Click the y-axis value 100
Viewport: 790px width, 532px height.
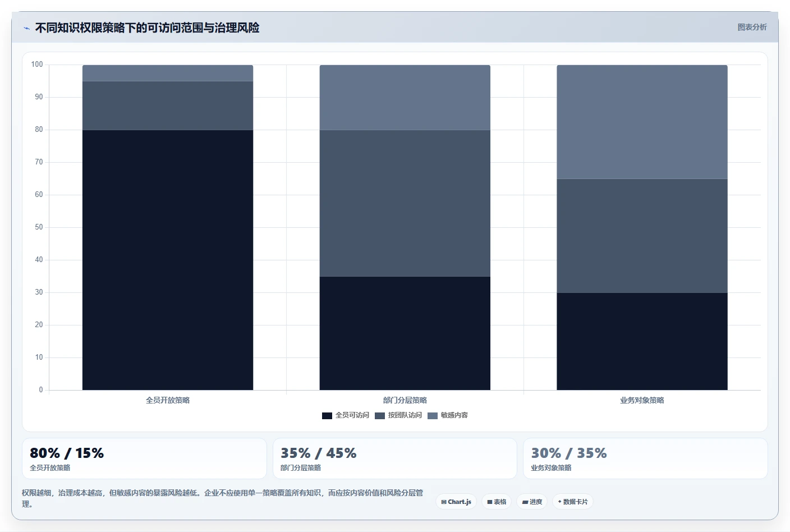(37, 65)
